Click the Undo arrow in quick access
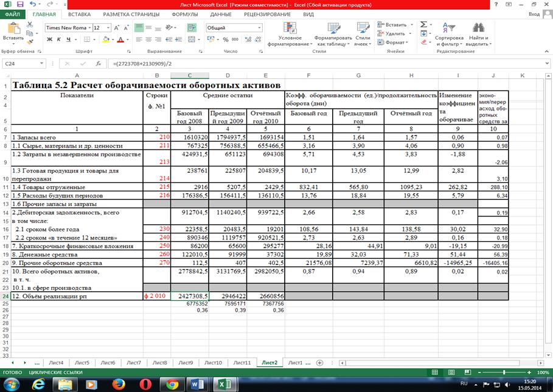Viewport: 553px width, 392px height. (30, 4)
